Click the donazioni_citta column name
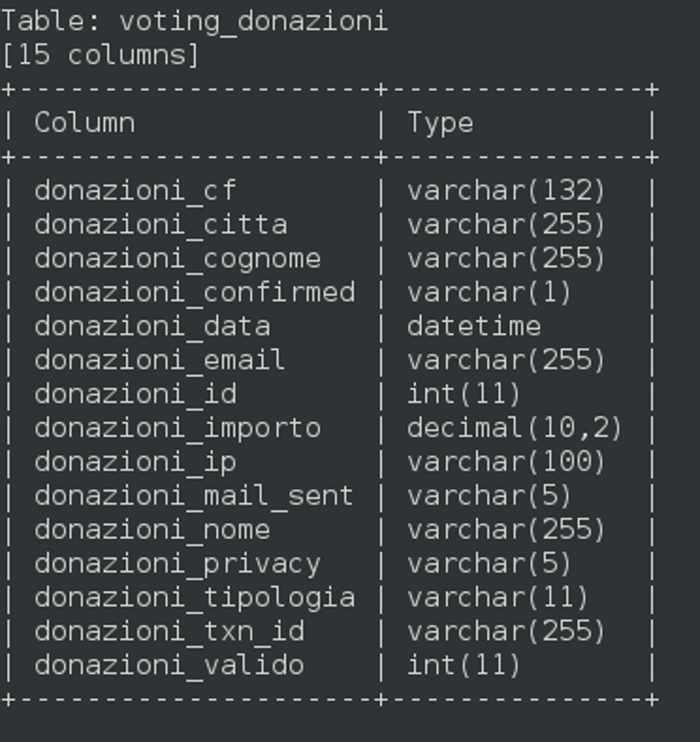The height and width of the screenshot is (742, 700). [161, 224]
